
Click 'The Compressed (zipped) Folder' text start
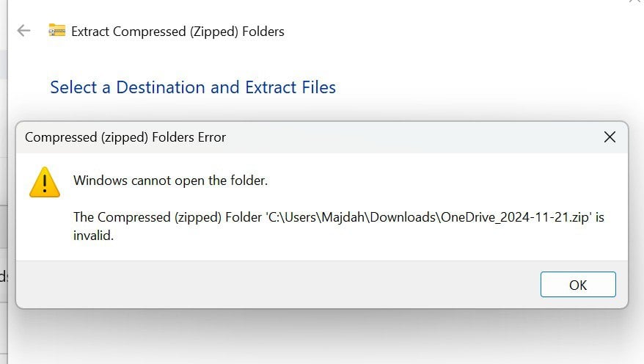point(167,217)
